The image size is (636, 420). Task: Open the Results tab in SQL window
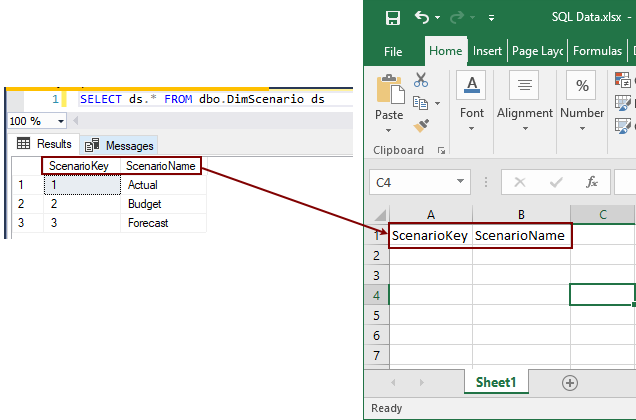point(44,144)
